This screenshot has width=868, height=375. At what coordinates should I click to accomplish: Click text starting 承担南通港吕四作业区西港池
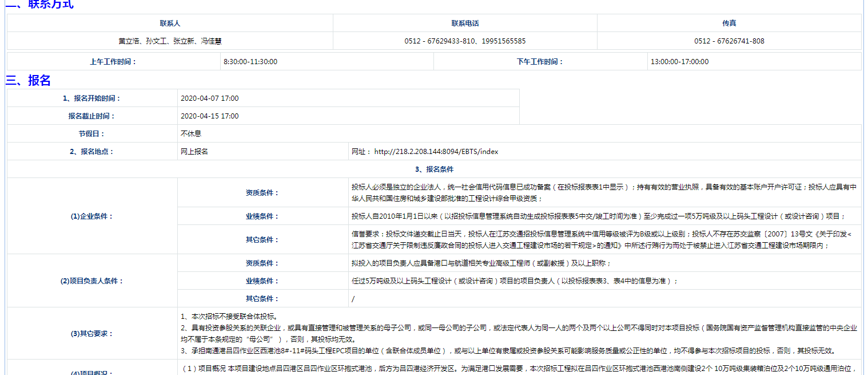click(507, 351)
